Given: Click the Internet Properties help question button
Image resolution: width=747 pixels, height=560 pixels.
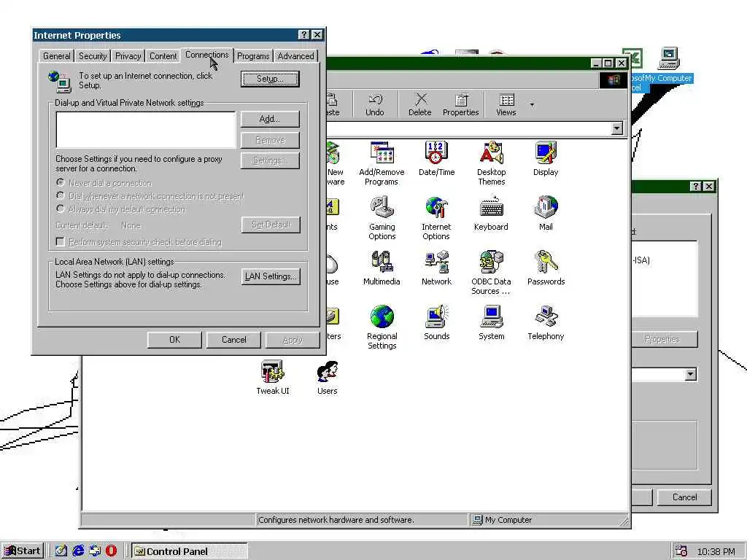Looking at the screenshot, I should [304, 35].
